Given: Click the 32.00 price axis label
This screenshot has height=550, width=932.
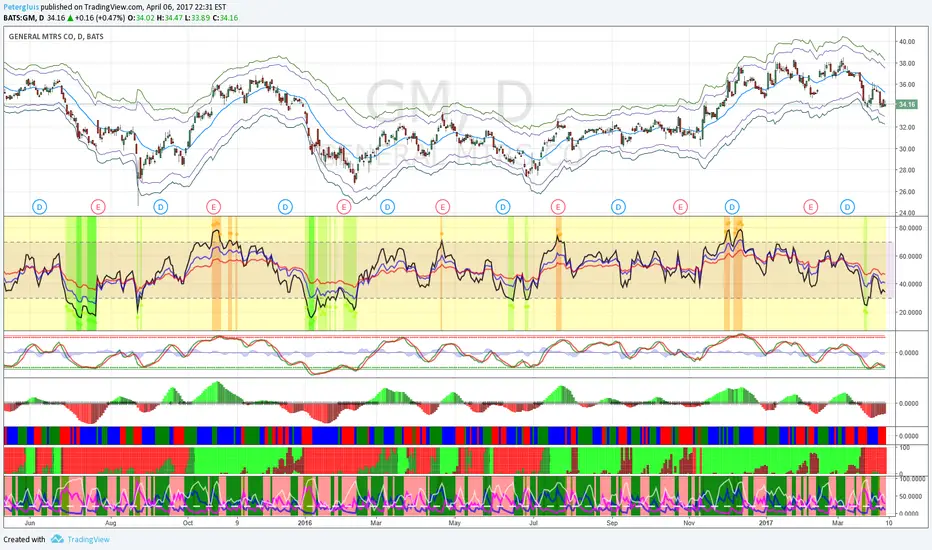Looking at the screenshot, I should pos(906,127).
